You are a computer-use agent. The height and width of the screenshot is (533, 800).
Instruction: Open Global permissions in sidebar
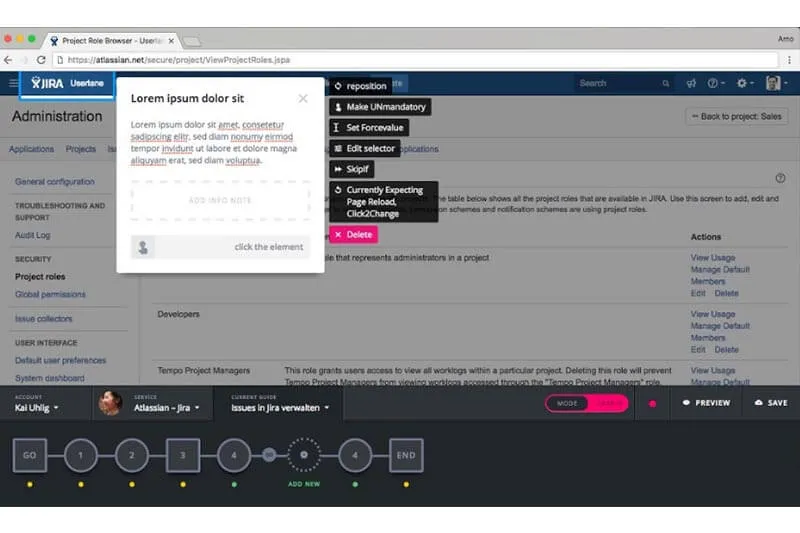50,294
